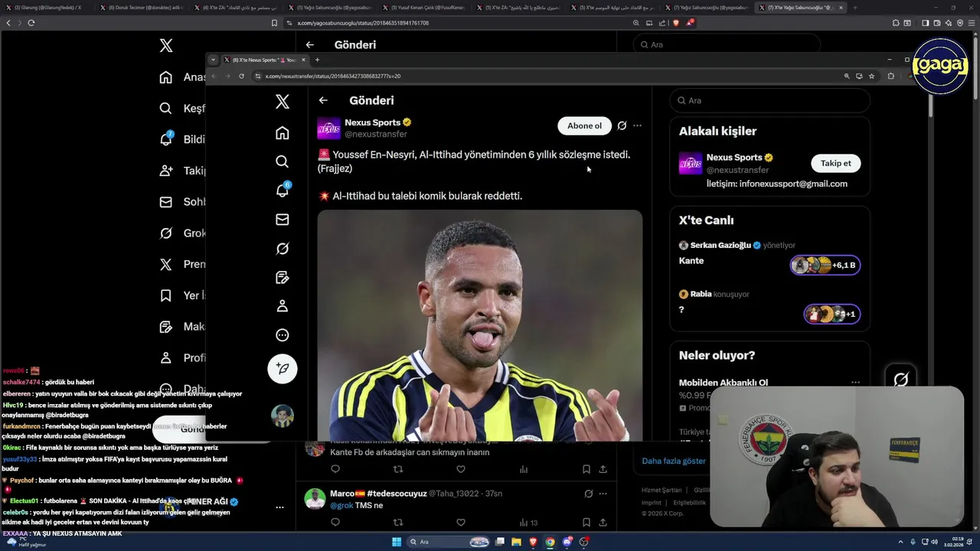Open account avatar menu in front sidebar

[x=283, y=416]
